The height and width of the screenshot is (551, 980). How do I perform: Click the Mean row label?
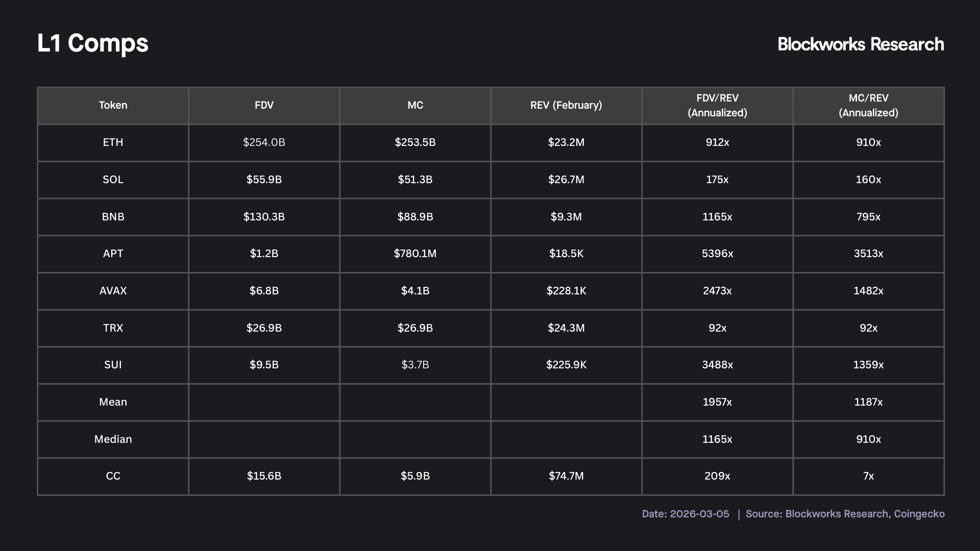113,402
